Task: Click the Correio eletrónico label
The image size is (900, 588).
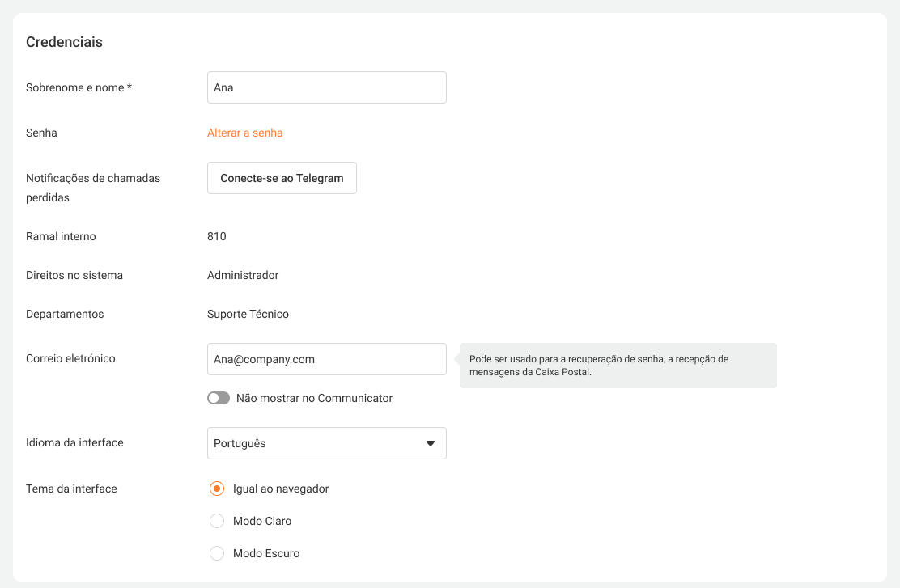Action: [70, 358]
